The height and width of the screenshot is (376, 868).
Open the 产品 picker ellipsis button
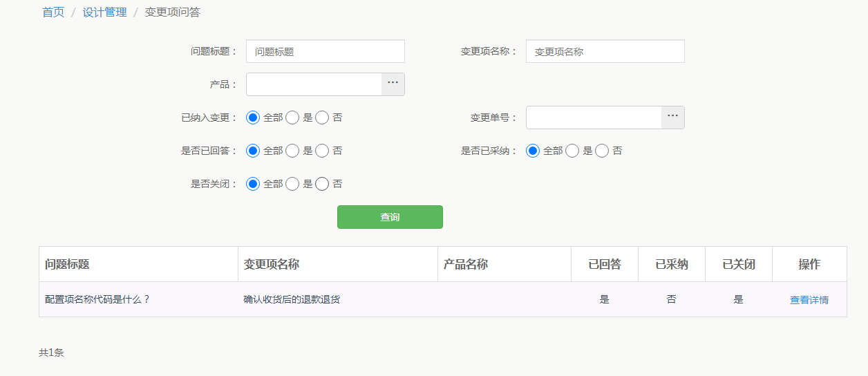point(393,84)
